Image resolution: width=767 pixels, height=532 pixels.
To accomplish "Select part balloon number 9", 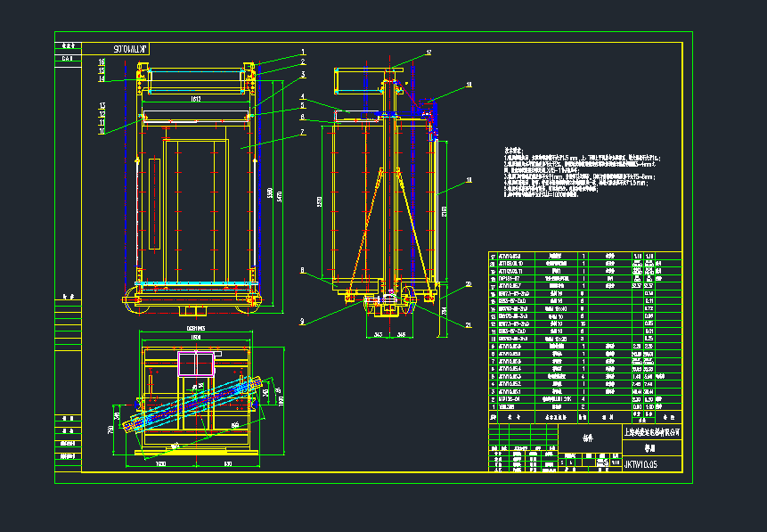I will click(x=302, y=321).
